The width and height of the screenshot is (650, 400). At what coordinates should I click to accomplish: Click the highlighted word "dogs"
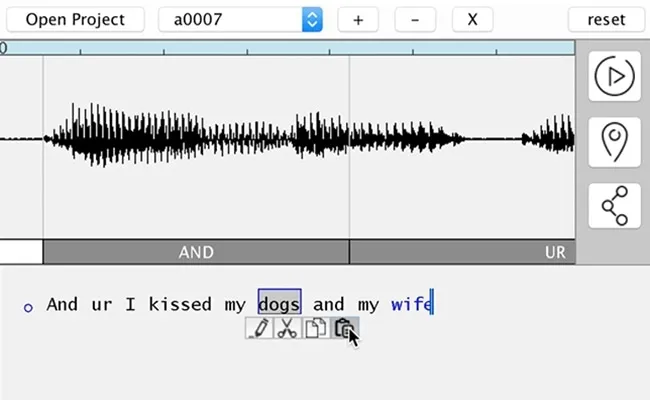tap(279, 304)
